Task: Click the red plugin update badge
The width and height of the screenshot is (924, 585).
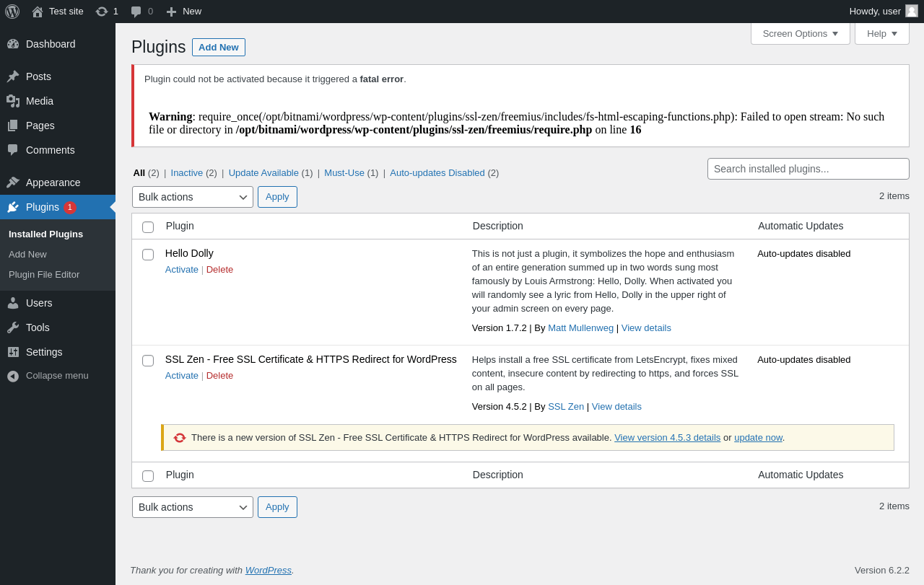Action: point(69,208)
